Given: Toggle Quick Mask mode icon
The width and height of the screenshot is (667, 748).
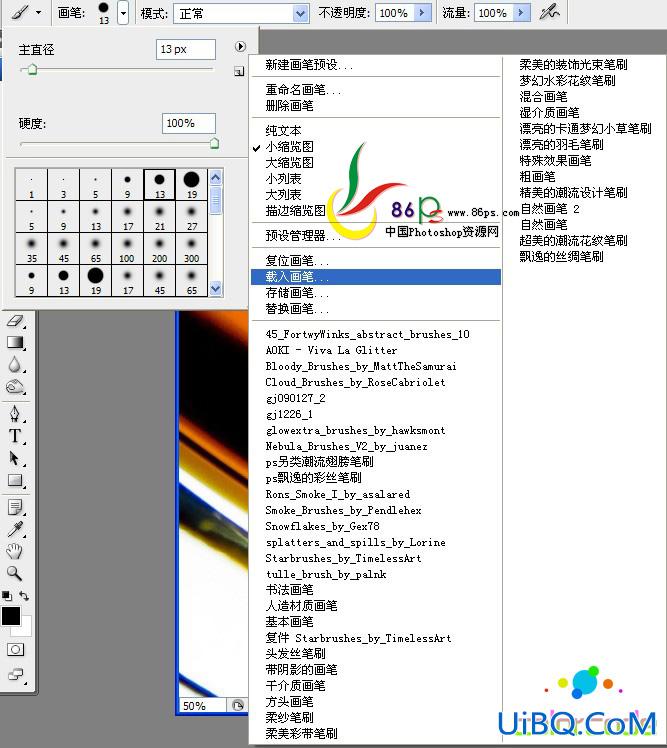Looking at the screenshot, I should click(x=15, y=649).
